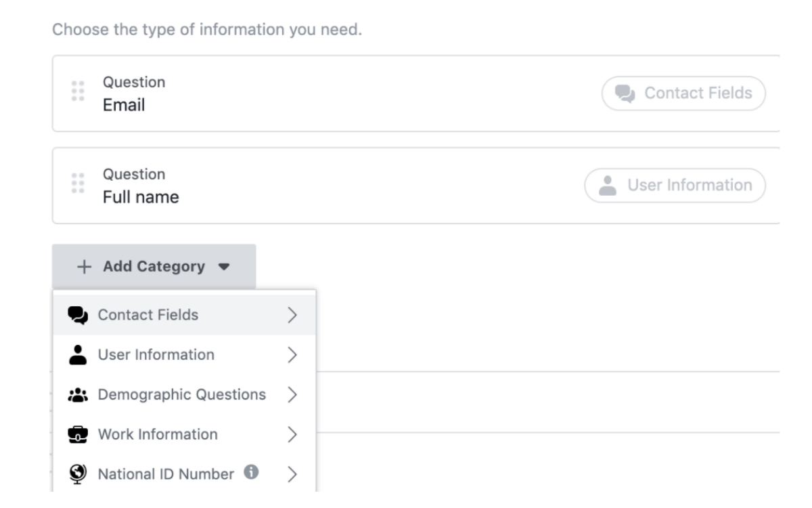Click the National ID Number globe icon
Image resolution: width=812 pixels, height=508 pixels.
pos(79,473)
